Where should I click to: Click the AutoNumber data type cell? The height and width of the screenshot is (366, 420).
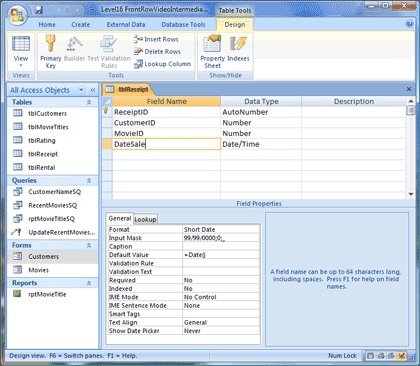point(261,112)
